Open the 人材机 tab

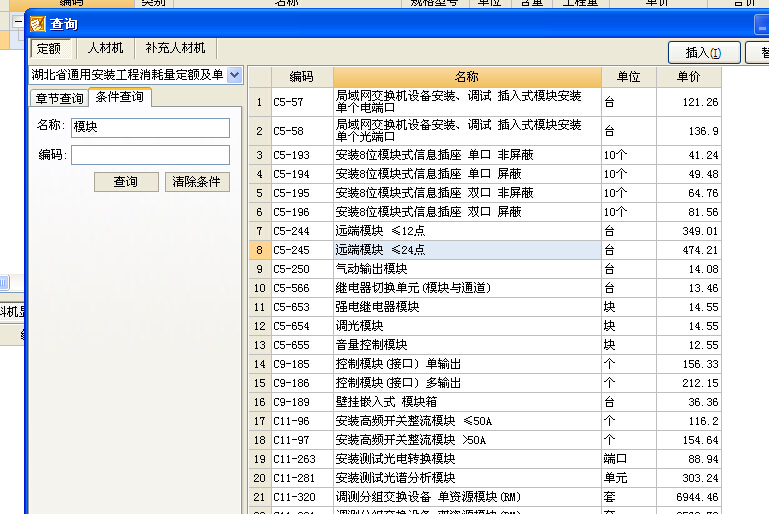[x=105, y=48]
